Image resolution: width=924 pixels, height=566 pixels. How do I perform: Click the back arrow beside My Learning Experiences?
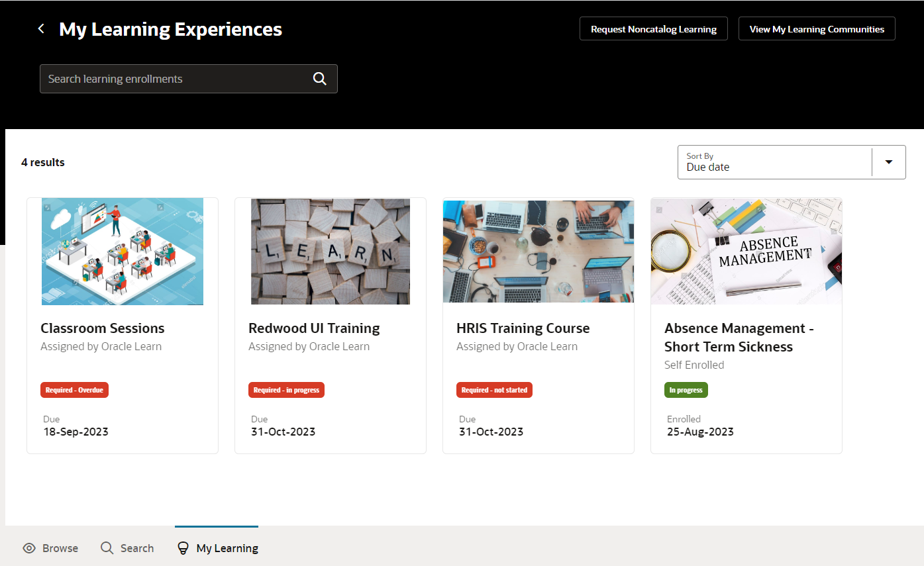40,28
